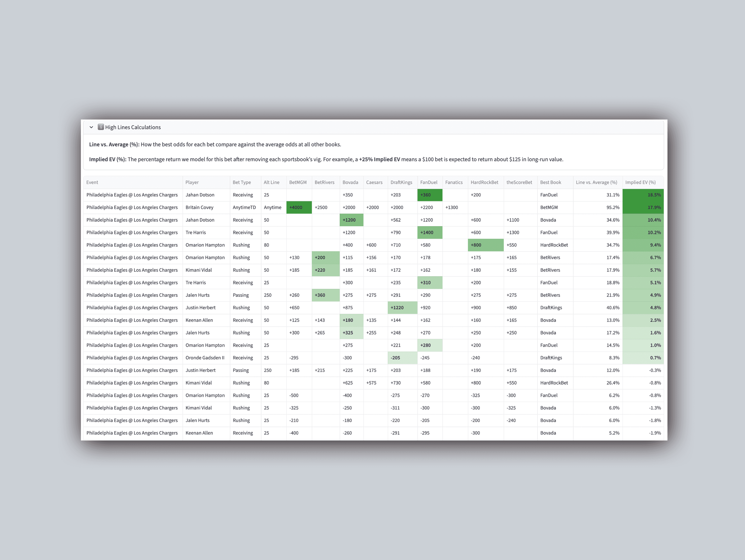Click the info icon beside High Lines Calculations
Image resolution: width=745 pixels, height=560 pixels.
[101, 127]
